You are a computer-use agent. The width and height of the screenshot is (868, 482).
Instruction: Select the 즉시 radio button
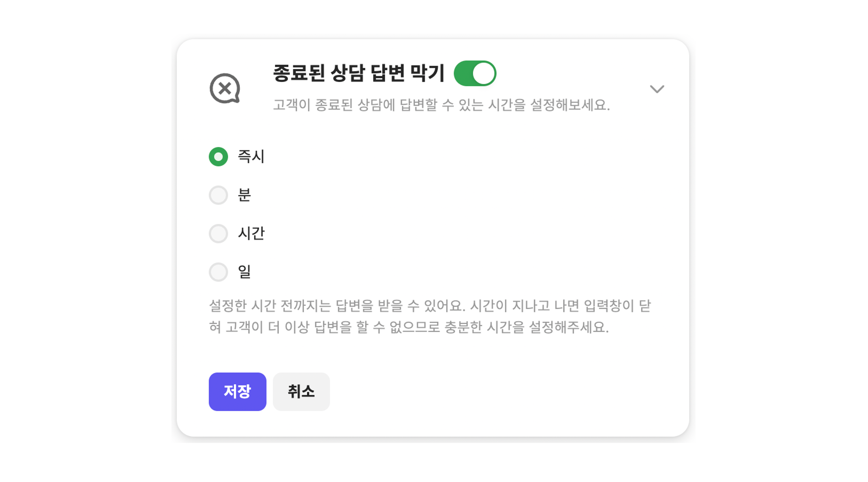pos(218,157)
